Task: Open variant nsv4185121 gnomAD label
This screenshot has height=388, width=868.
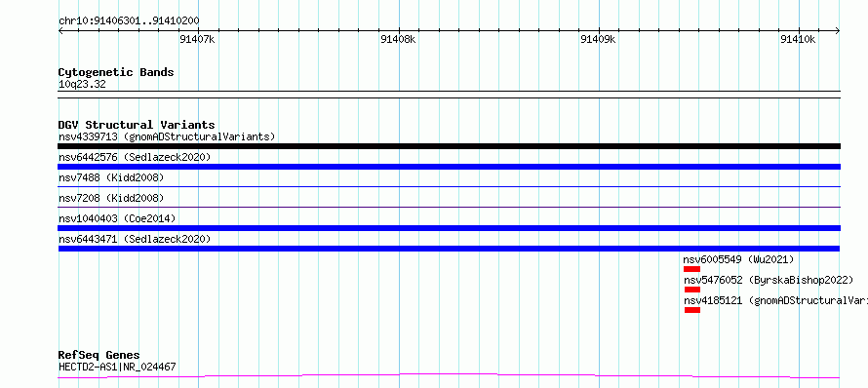Action: 775,300
